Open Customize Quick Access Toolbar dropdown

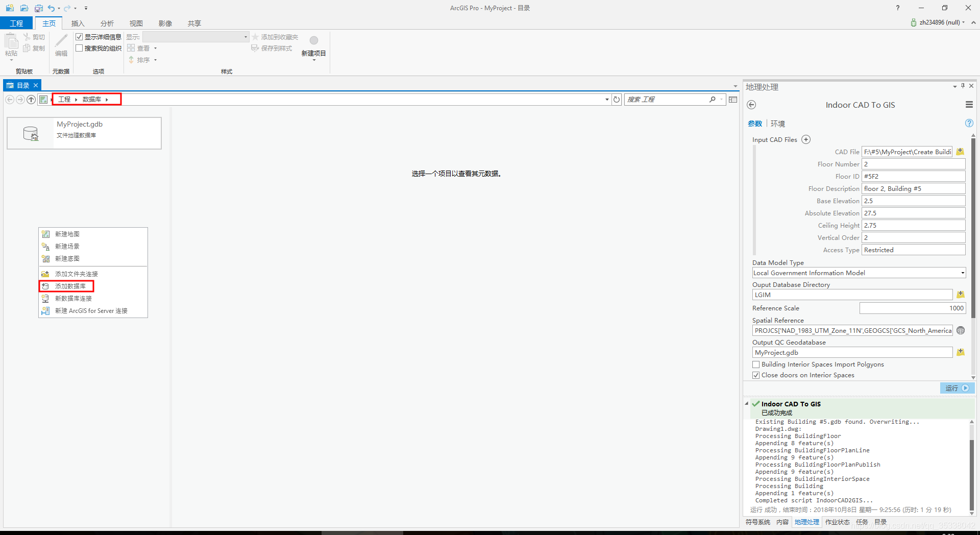[x=86, y=8]
